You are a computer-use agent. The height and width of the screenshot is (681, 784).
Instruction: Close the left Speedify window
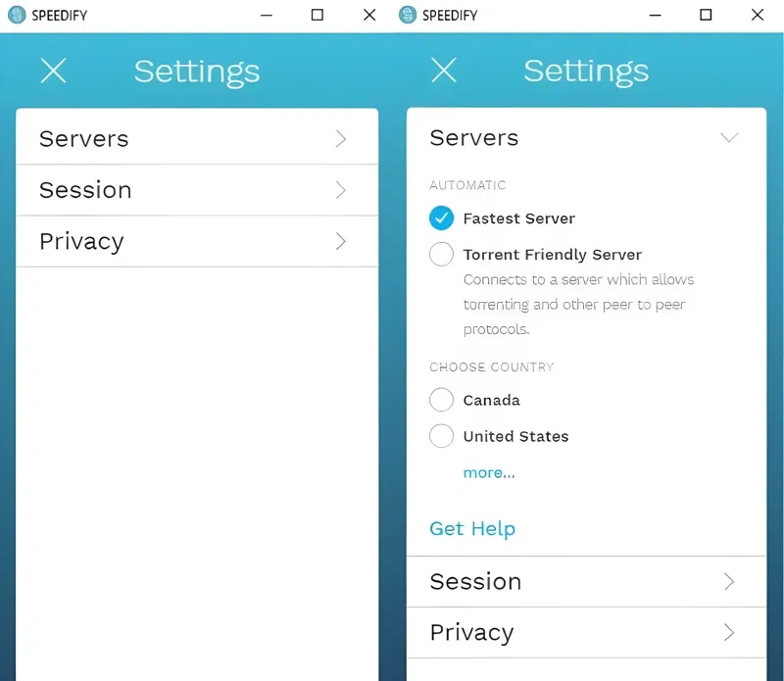click(x=368, y=15)
